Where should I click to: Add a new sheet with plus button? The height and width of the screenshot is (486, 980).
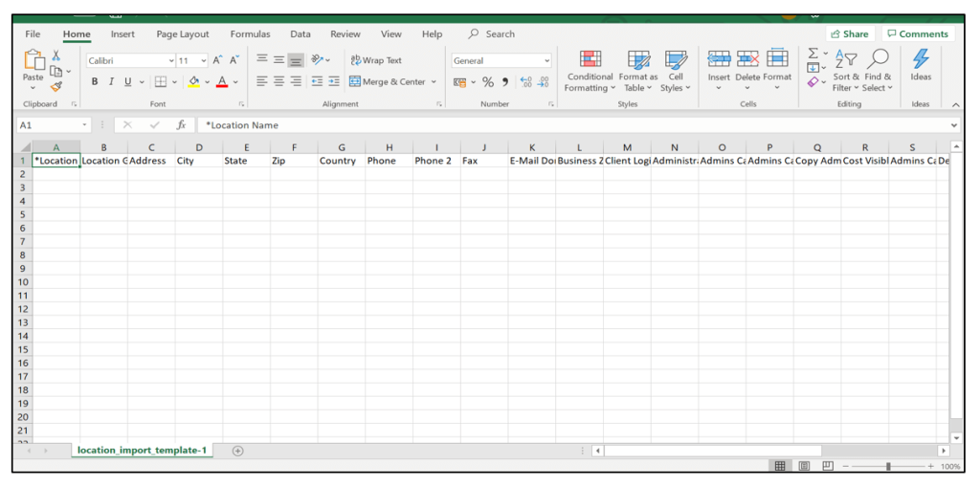point(237,451)
